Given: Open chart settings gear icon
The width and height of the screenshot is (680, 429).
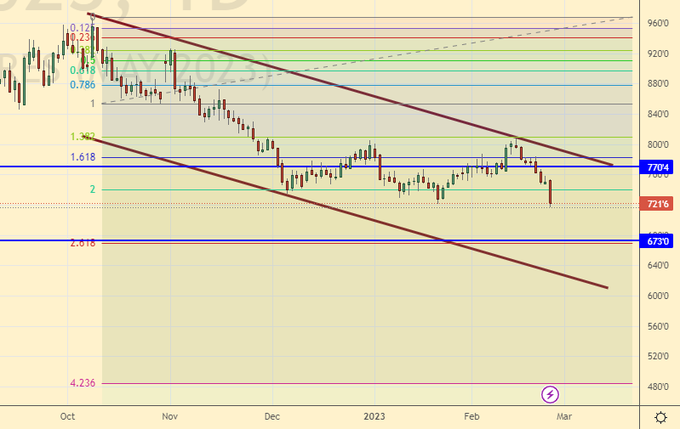Looking at the screenshot, I should pyautogui.click(x=660, y=416).
